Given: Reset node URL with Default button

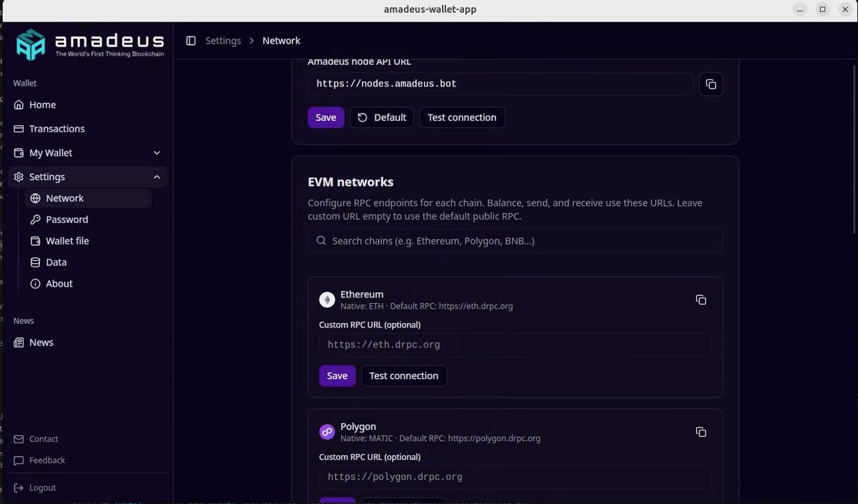Looking at the screenshot, I should (382, 117).
